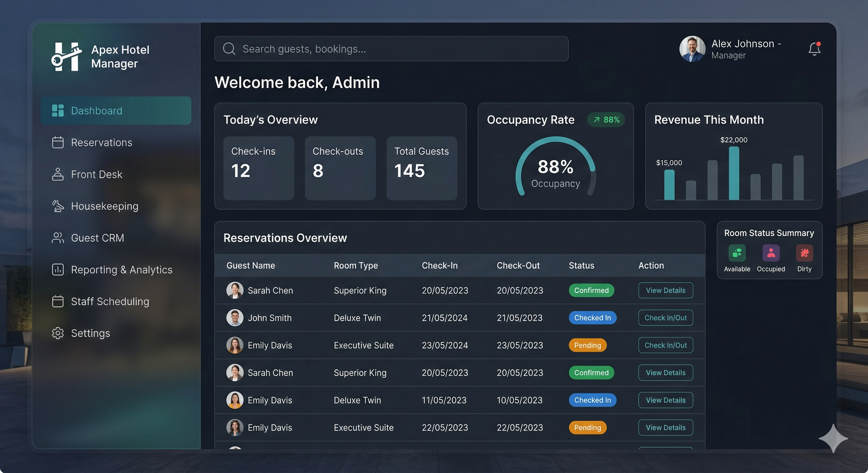The height and width of the screenshot is (473, 868).
Task: Click the Reporting & Analytics chart icon
Action: tap(58, 270)
